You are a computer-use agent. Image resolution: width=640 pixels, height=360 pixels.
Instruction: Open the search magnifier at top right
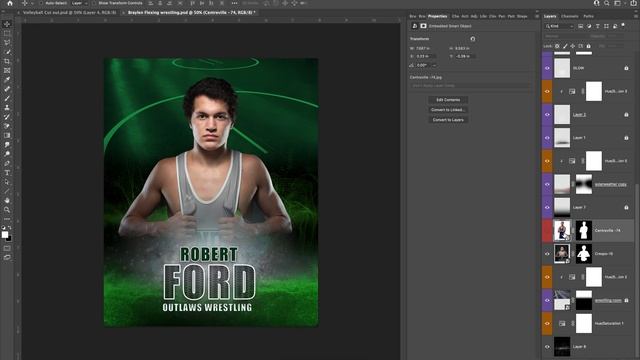[607, 3]
